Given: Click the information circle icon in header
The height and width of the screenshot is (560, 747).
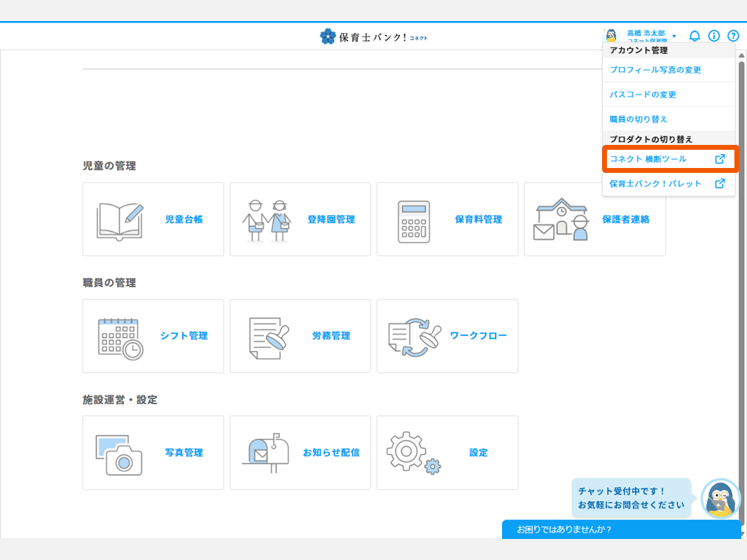Looking at the screenshot, I should pos(714,36).
